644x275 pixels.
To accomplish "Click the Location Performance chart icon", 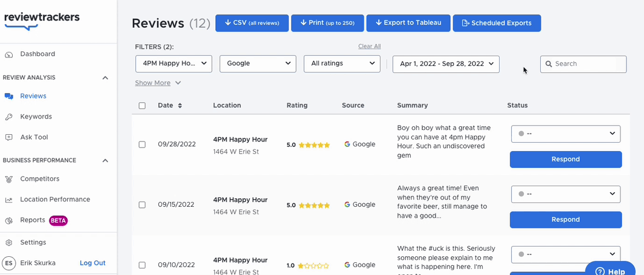I will [8, 200].
